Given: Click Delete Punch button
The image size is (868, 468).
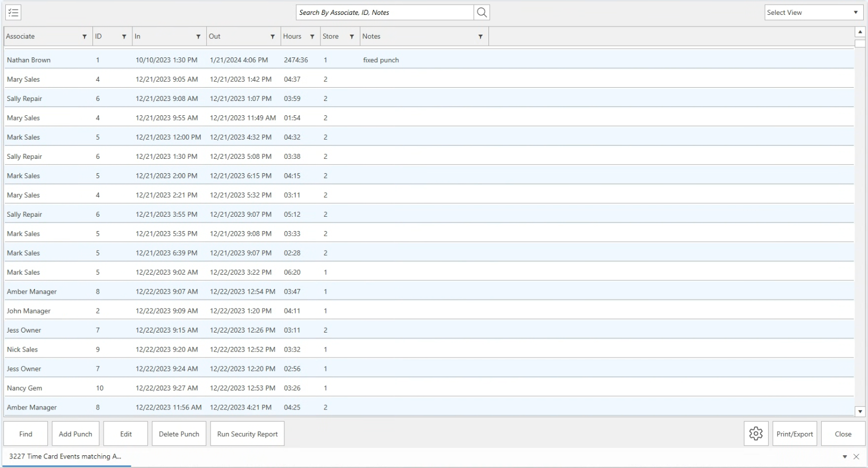Looking at the screenshot, I should point(179,434).
